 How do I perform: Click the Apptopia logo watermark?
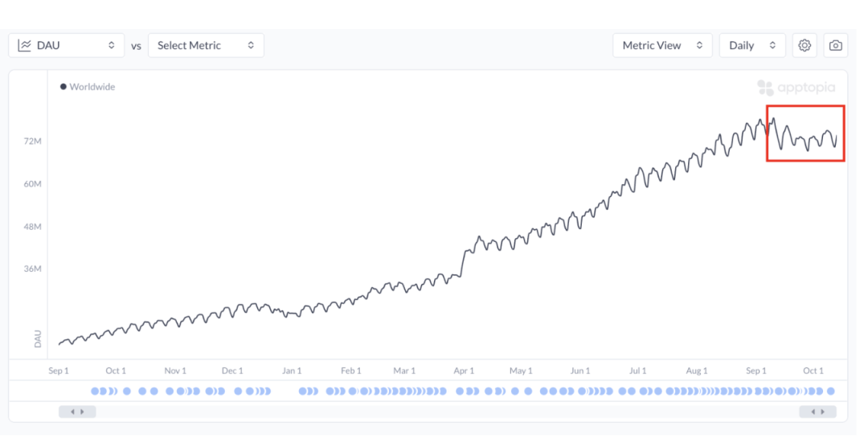(796, 88)
